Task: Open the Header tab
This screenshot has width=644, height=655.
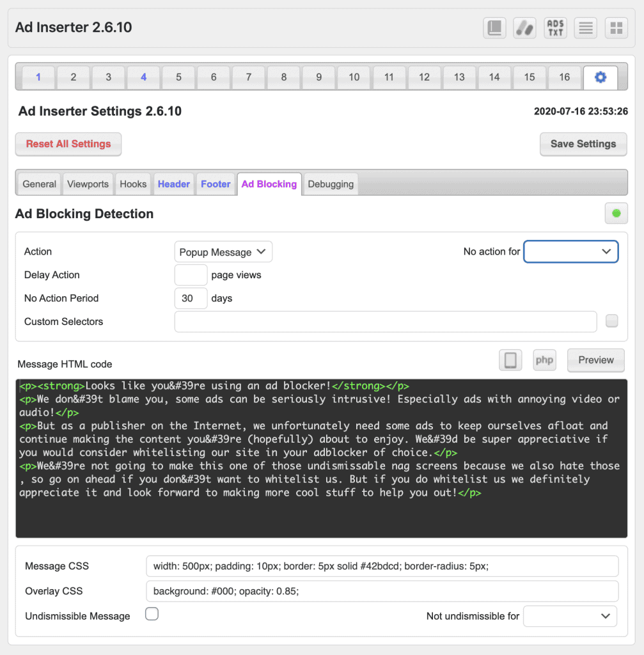Action: [174, 184]
